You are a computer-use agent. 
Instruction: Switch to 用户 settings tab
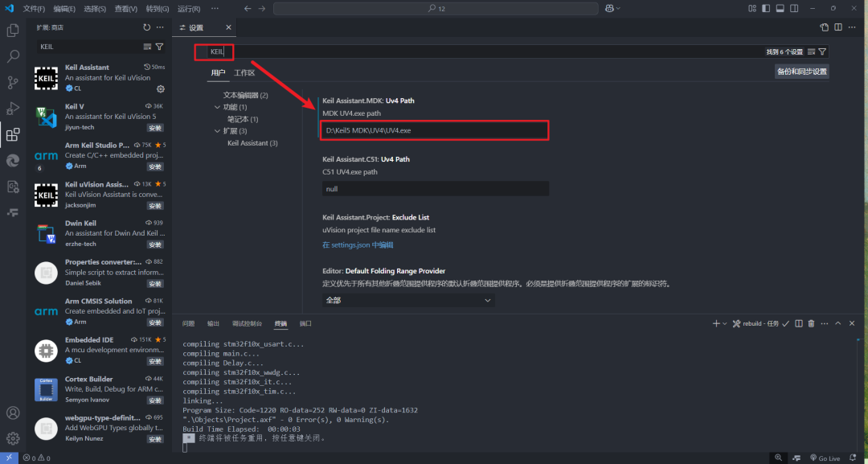click(218, 73)
